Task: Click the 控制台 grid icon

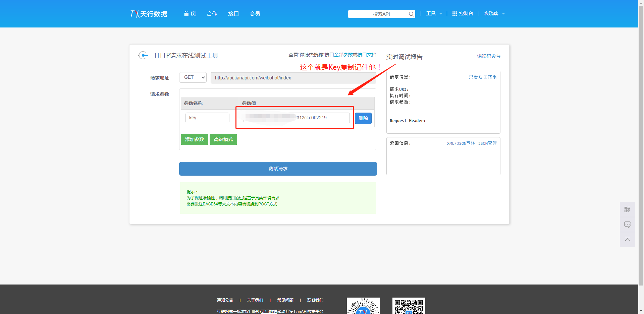Action: [x=454, y=14]
